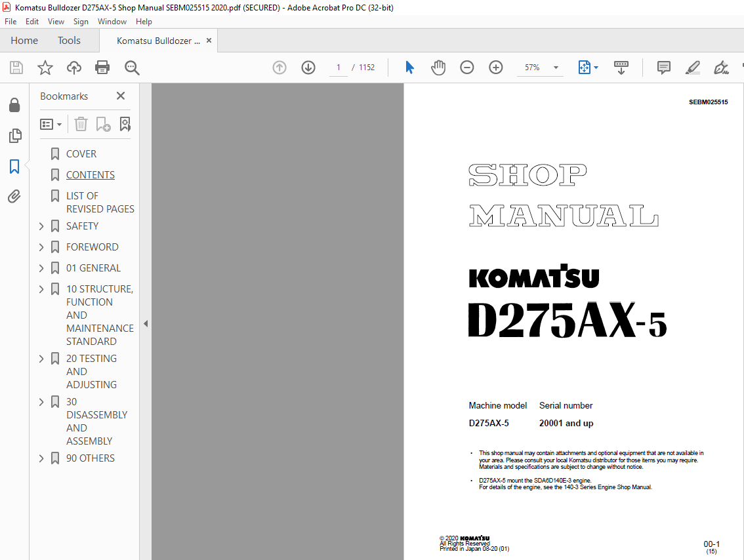Switch to the Tools tab
Screen dimensions: 744x560
tap(70, 41)
